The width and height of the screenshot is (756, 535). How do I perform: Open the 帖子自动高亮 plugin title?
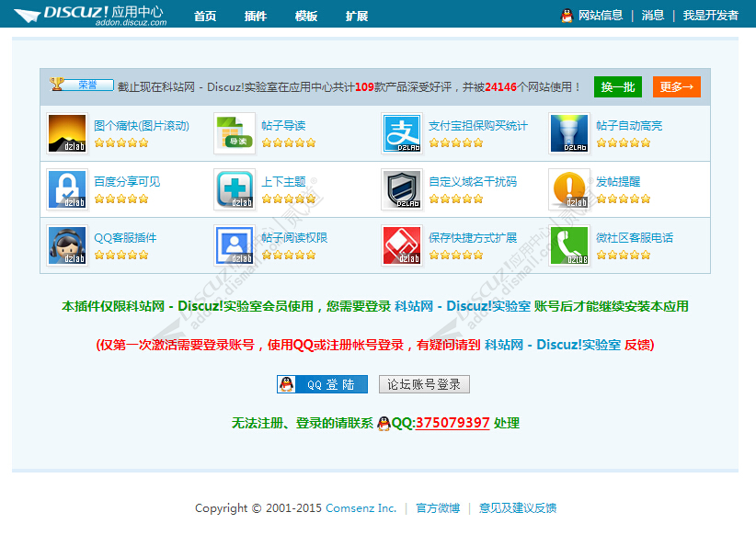(x=629, y=126)
